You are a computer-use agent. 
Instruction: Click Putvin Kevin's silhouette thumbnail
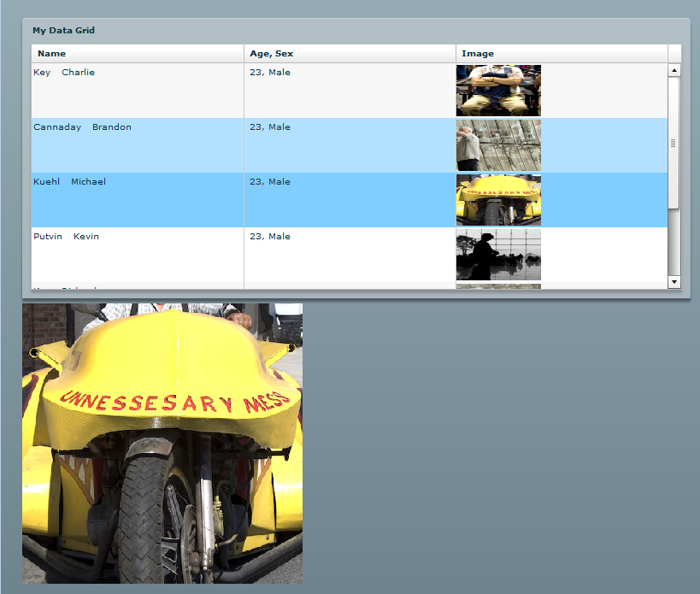(x=498, y=255)
